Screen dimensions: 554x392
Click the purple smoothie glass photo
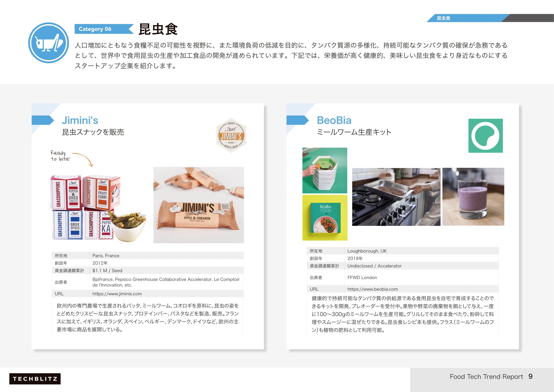tap(473, 197)
